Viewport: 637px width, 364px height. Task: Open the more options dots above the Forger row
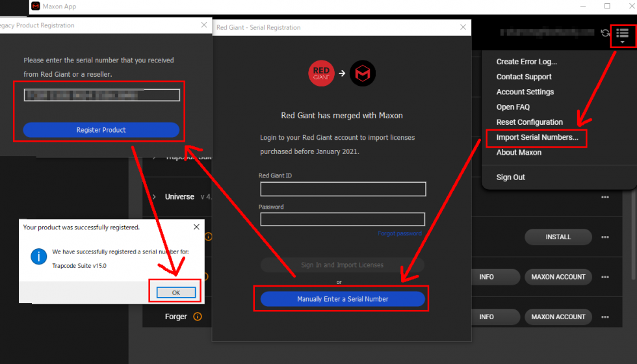click(x=605, y=277)
